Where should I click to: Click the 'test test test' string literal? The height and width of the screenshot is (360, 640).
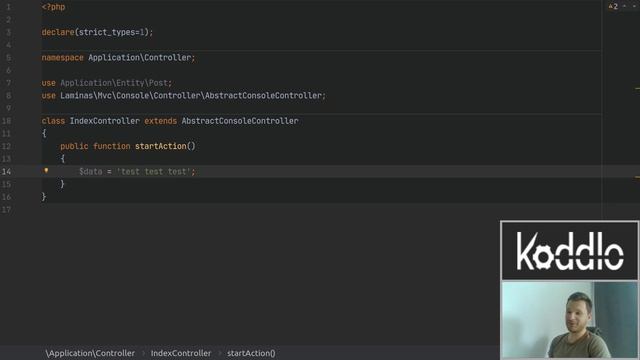153,171
